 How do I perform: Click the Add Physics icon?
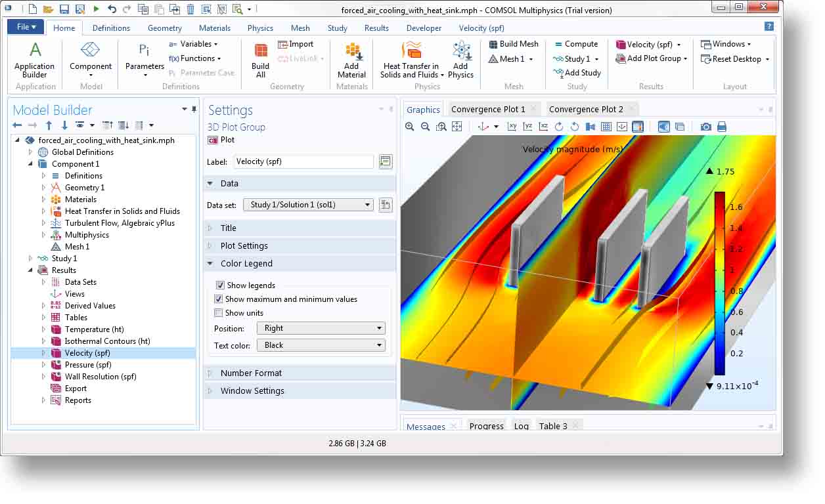[460, 59]
